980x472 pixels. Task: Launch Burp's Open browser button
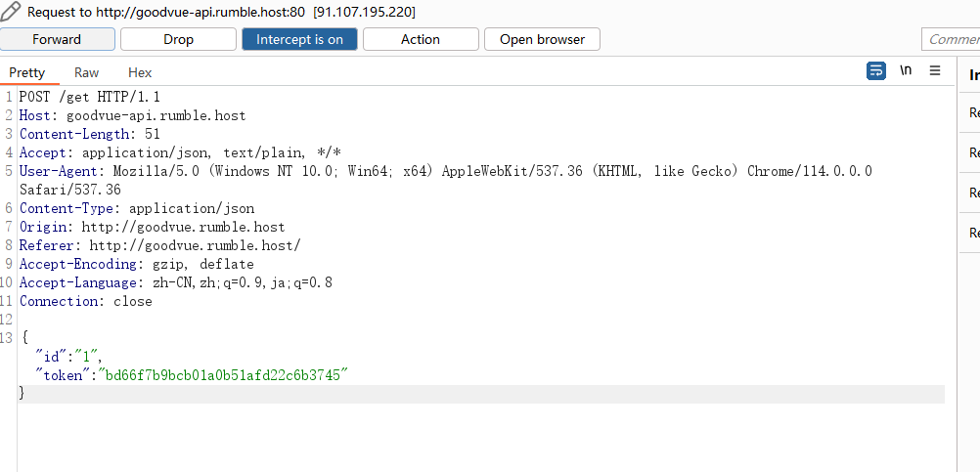click(542, 39)
